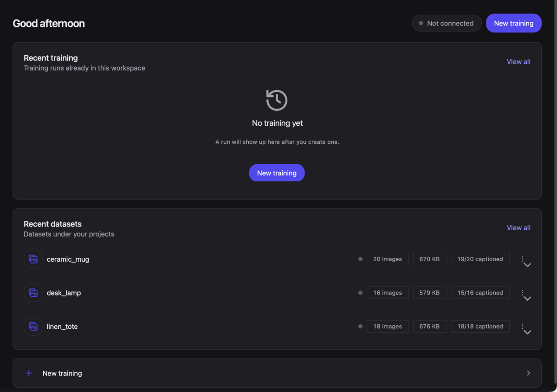557x392 pixels.
Task: Open the three-dot menu for ceramic_mug
Action: coord(522,259)
